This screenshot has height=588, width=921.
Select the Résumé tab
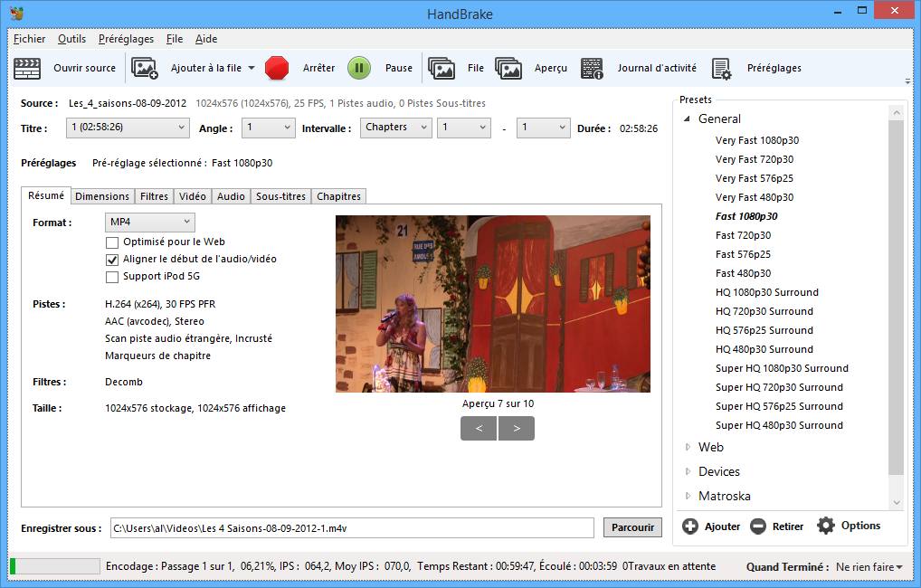tap(46, 195)
